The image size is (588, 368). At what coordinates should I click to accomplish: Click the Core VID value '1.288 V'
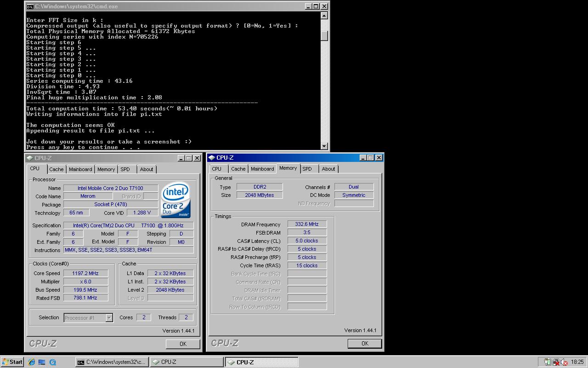[141, 213]
